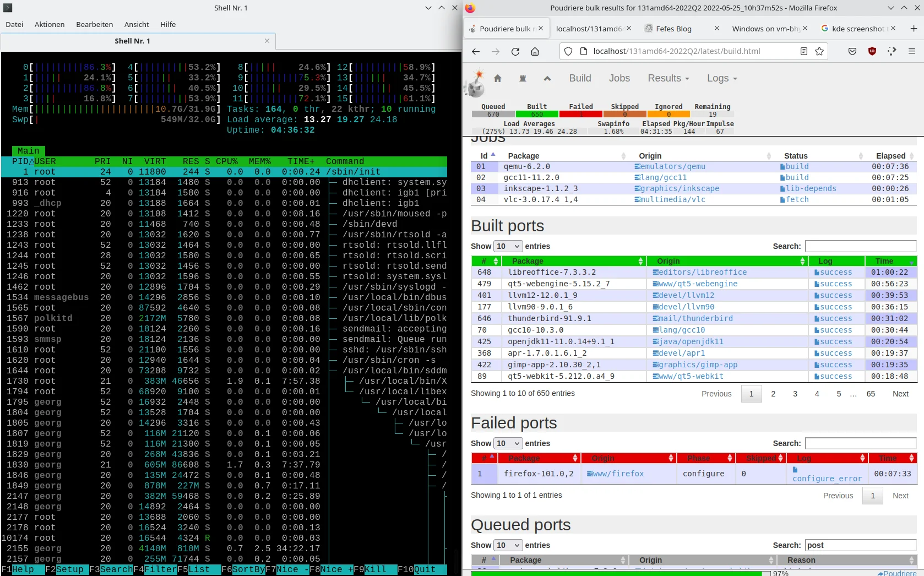Close the Fefes Blog tab
The width and height of the screenshot is (924, 576).
tap(716, 28)
